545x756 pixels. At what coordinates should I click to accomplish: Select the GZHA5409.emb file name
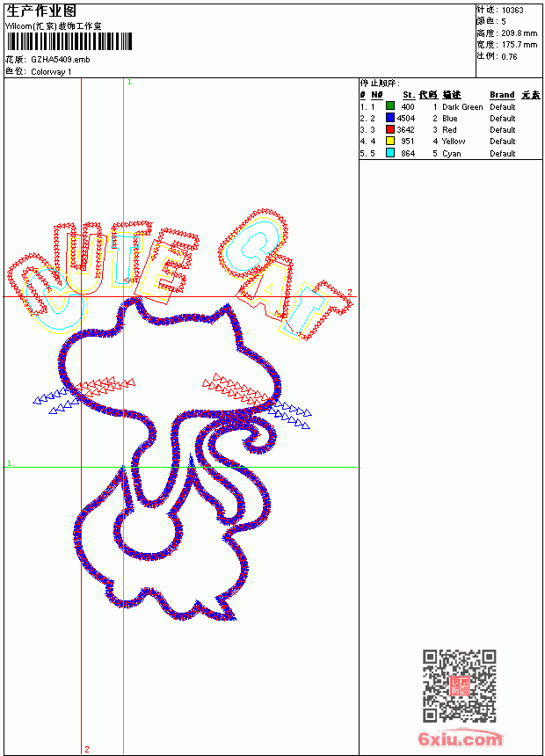pos(61,59)
